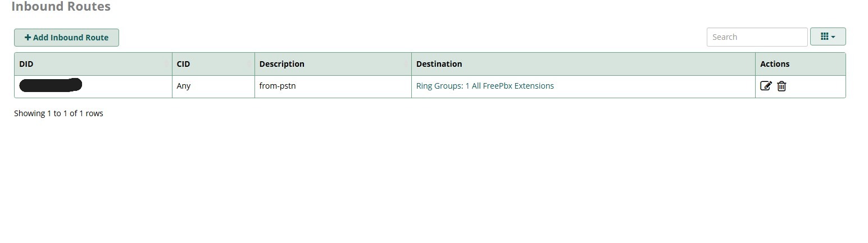The height and width of the screenshot is (243, 868).
Task: Select the 'Any' CID cell
Action: click(x=213, y=86)
